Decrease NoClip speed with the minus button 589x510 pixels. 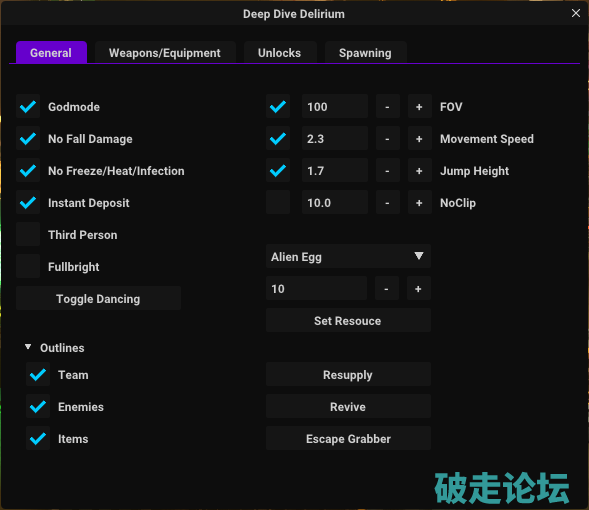point(388,202)
